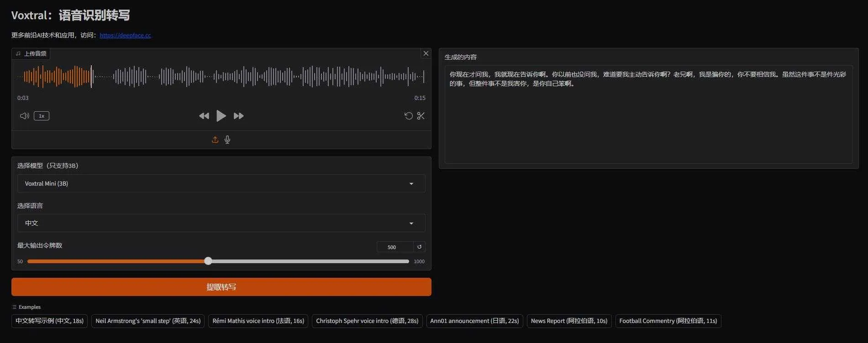The height and width of the screenshot is (343, 868).
Task: Open the scissors trim tool
Action: pyautogui.click(x=421, y=116)
